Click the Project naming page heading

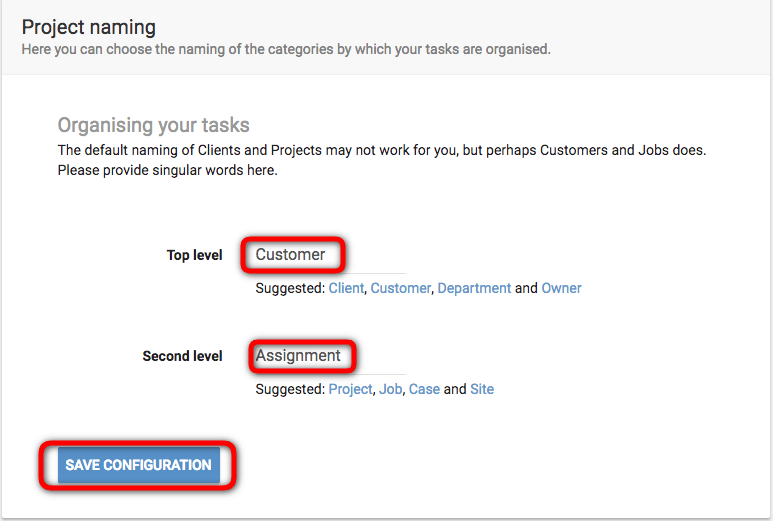pyautogui.click(x=89, y=27)
